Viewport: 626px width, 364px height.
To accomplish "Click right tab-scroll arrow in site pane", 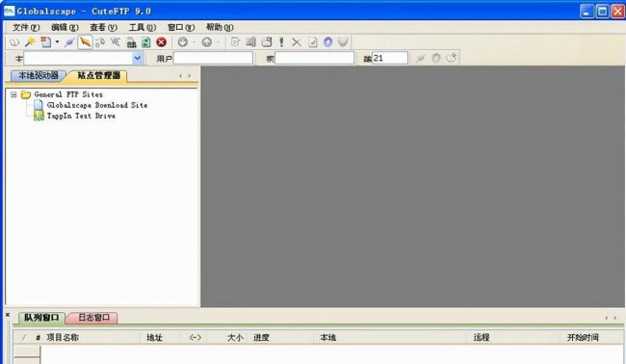I will 189,75.
